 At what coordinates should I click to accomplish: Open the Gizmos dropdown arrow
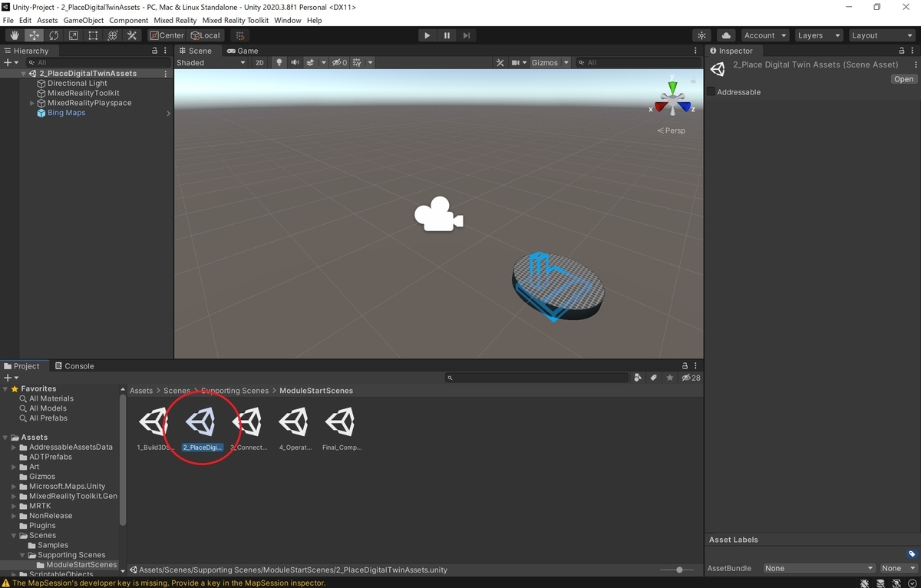point(566,63)
